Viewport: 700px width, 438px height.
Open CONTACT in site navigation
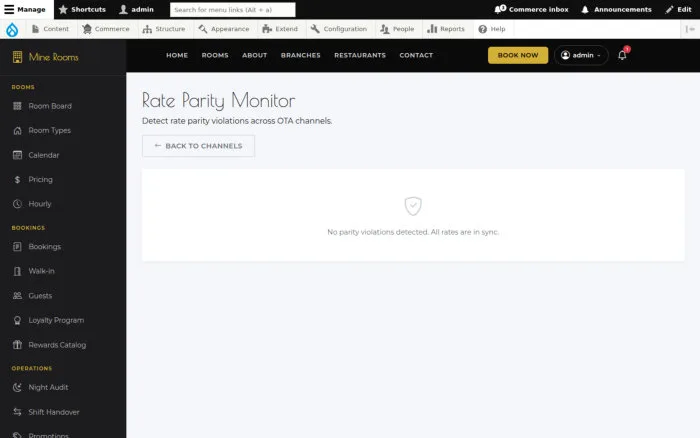(416, 55)
